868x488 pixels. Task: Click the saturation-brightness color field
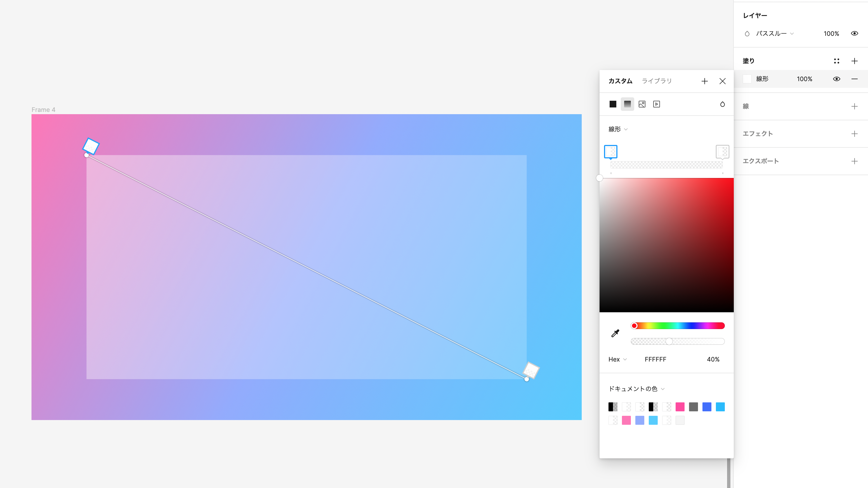[x=666, y=245]
